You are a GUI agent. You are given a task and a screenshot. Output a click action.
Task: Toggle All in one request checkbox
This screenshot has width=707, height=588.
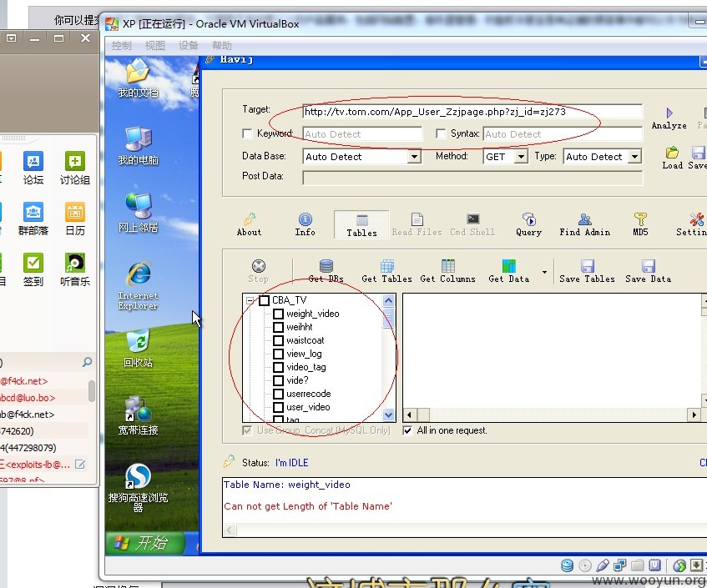click(x=407, y=430)
